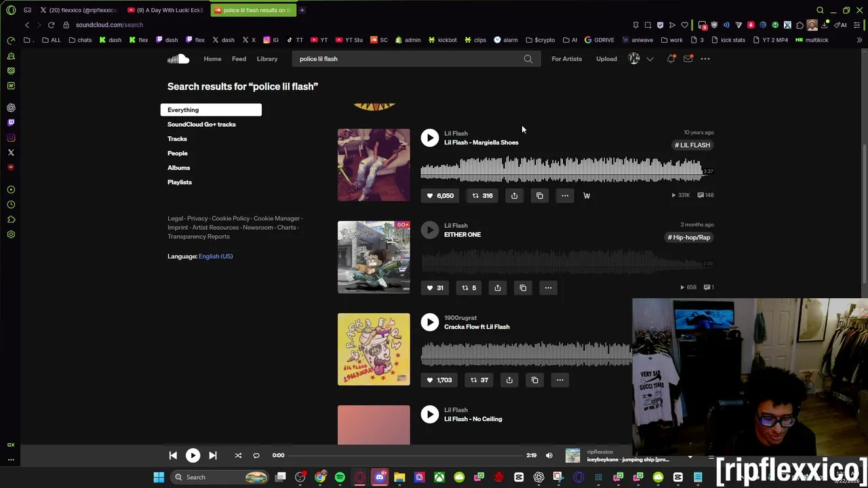Open the profile avatar menu

coord(634,59)
